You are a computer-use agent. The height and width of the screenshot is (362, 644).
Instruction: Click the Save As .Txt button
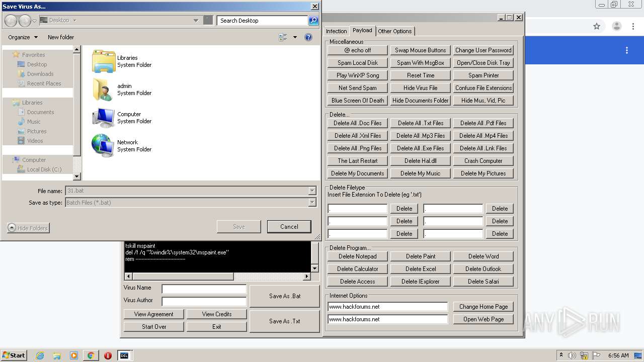[285, 321]
